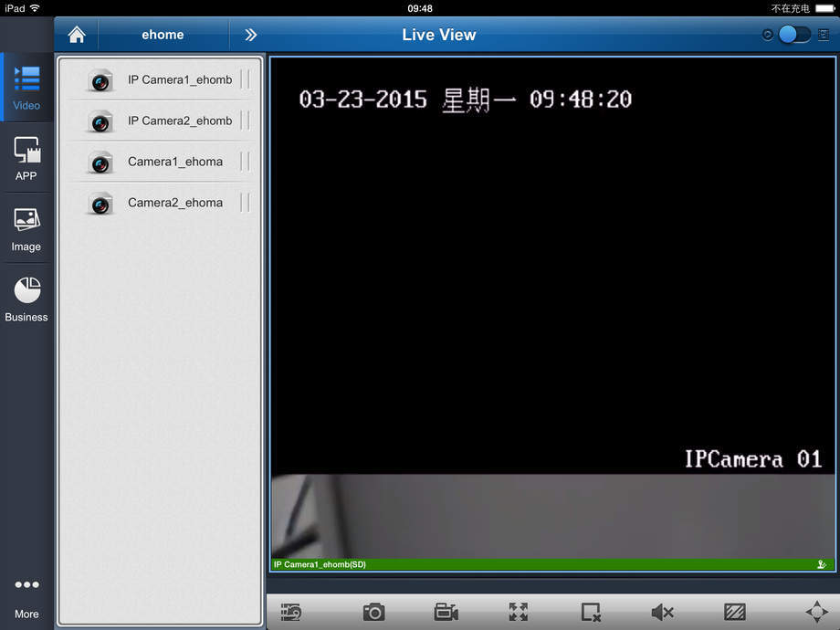Tap the Live View title
840x630 pixels.
(439, 35)
